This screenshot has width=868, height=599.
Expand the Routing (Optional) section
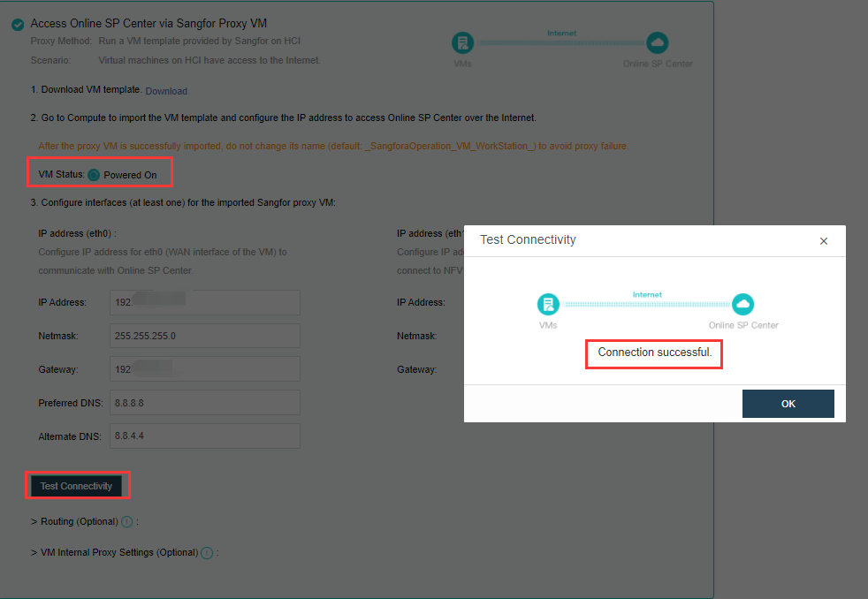click(x=74, y=521)
